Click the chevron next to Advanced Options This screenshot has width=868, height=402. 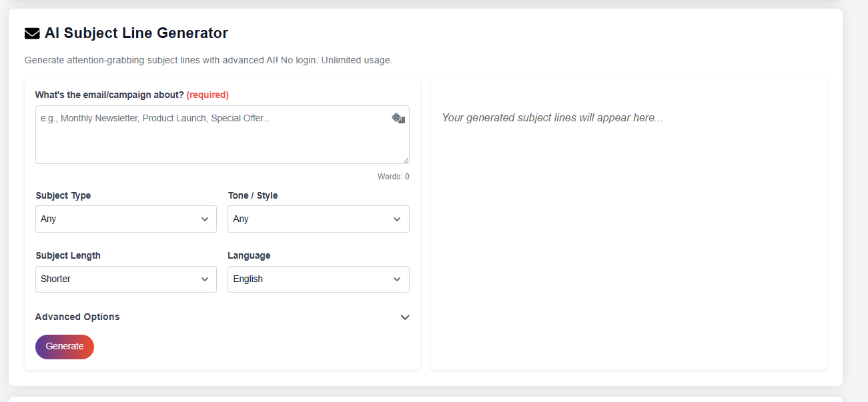click(x=405, y=317)
